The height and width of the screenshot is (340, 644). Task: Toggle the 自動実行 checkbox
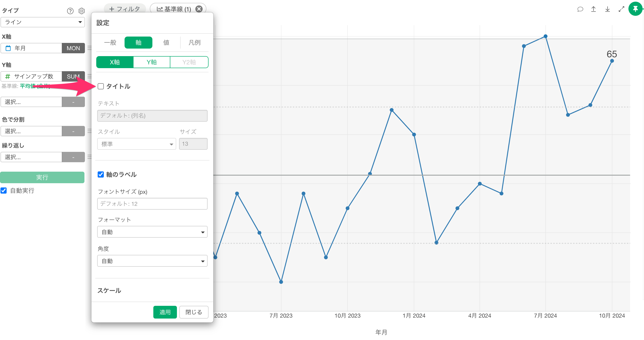(x=4, y=191)
